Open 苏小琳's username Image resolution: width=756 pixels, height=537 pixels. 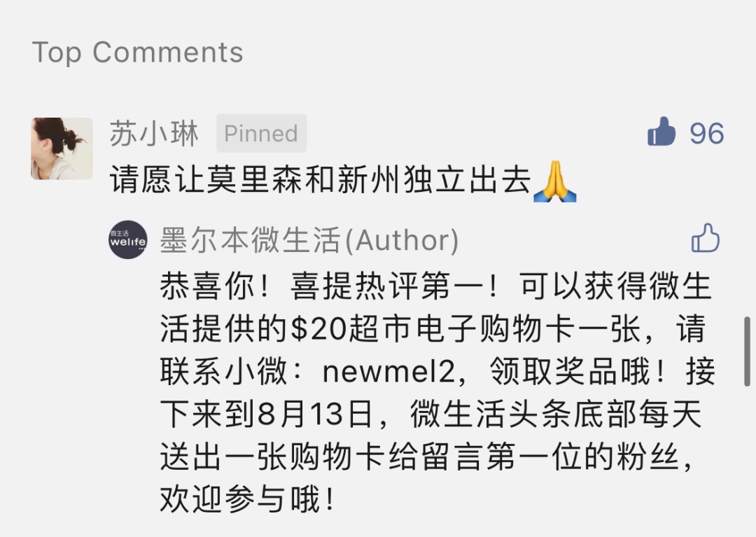pos(154,133)
